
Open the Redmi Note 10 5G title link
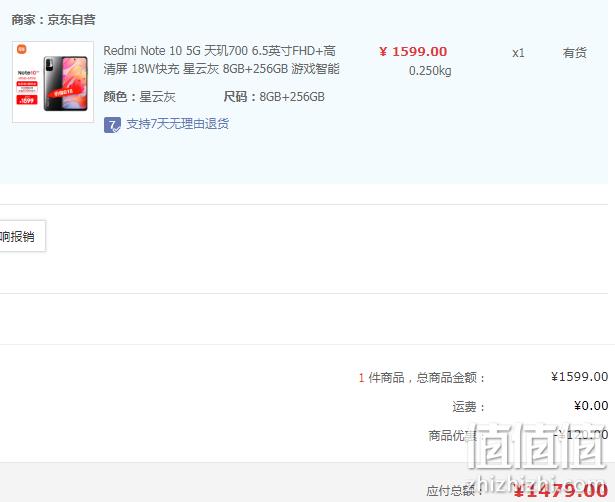point(221,60)
